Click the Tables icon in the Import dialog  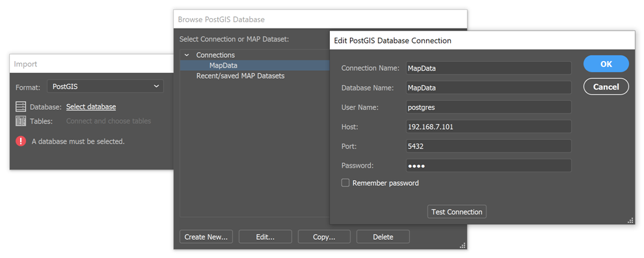pos(21,121)
